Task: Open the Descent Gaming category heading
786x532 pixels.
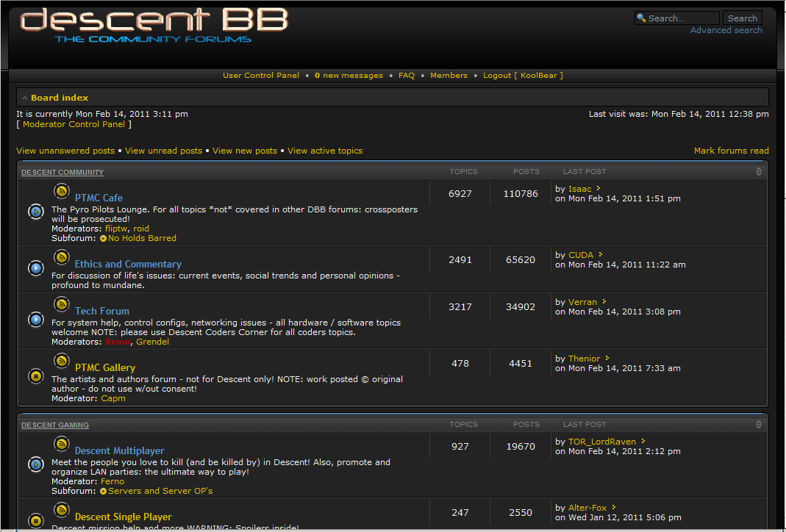Action: tap(55, 425)
